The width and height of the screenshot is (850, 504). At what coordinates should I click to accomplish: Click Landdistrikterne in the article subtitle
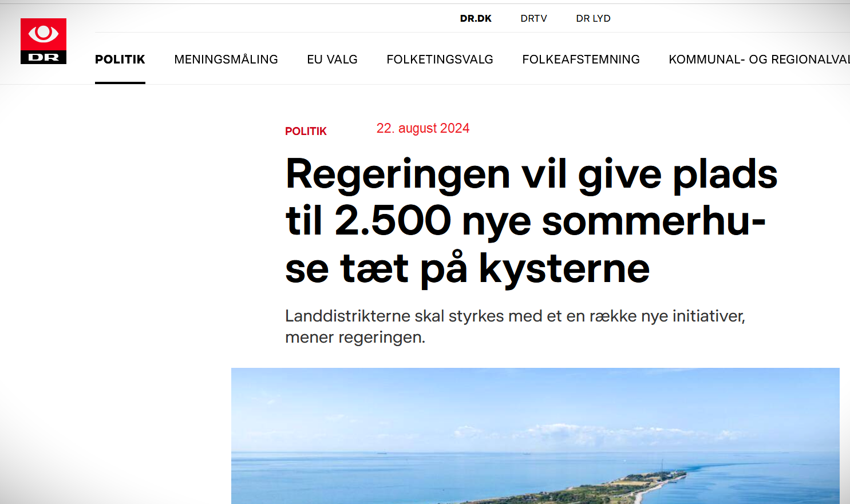(348, 316)
